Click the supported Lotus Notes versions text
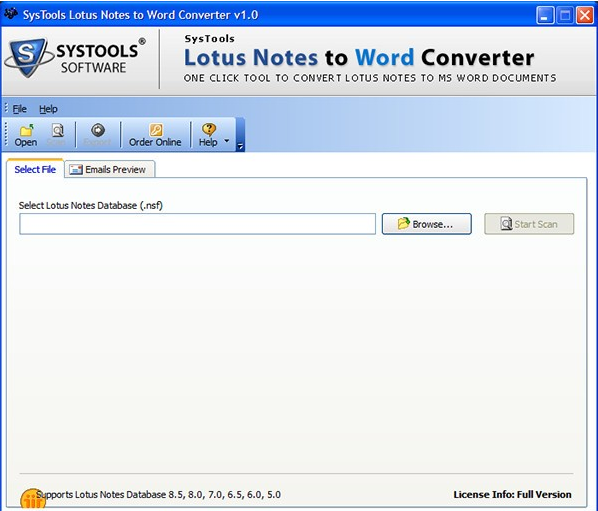598x511 pixels. pos(159,495)
